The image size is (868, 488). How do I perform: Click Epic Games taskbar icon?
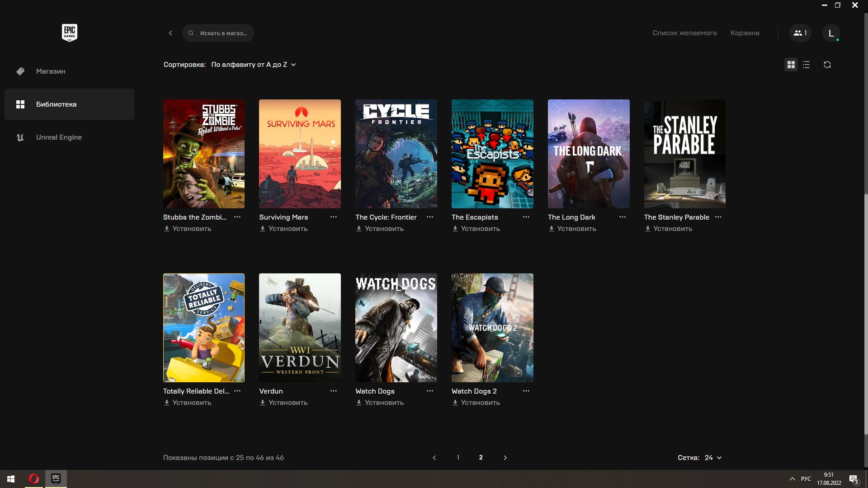[56, 479]
